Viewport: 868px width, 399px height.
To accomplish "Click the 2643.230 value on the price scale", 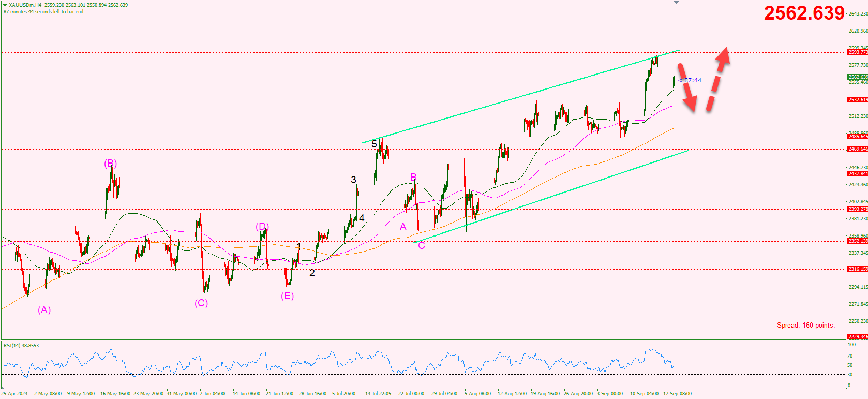I will [858, 14].
